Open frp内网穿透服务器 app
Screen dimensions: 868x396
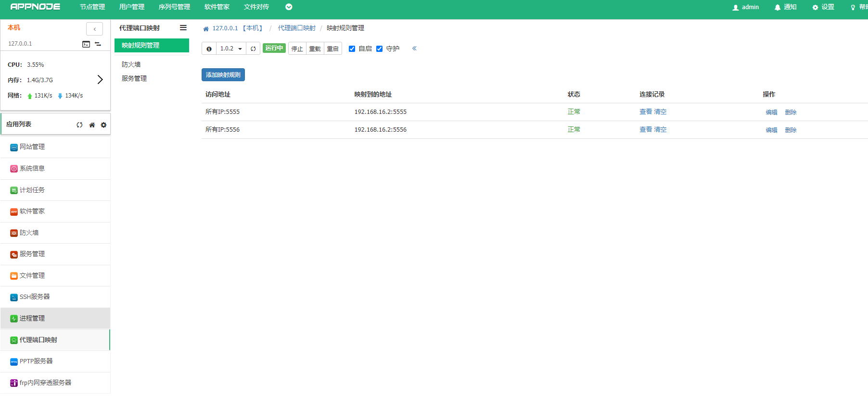click(55, 383)
